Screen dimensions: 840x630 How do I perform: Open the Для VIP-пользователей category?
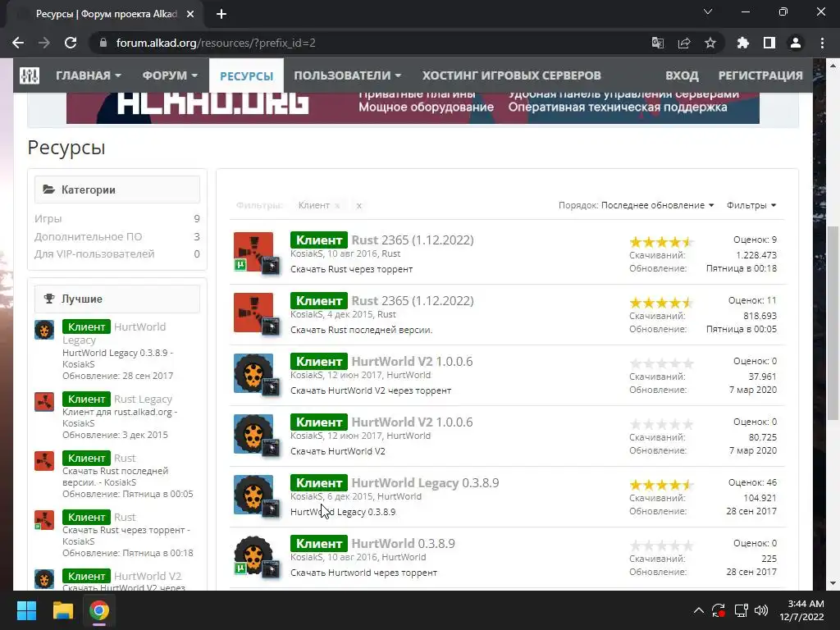pos(94,254)
